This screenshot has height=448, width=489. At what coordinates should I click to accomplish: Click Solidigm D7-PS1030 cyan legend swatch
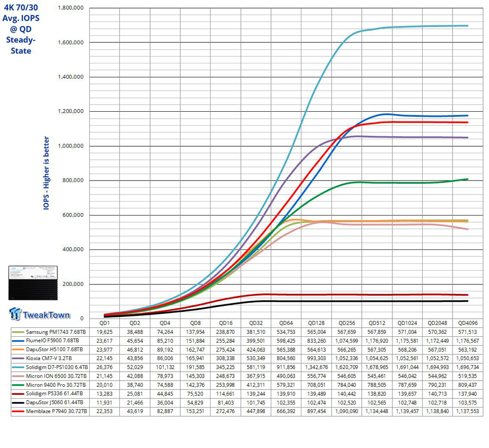click(x=18, y=368)
